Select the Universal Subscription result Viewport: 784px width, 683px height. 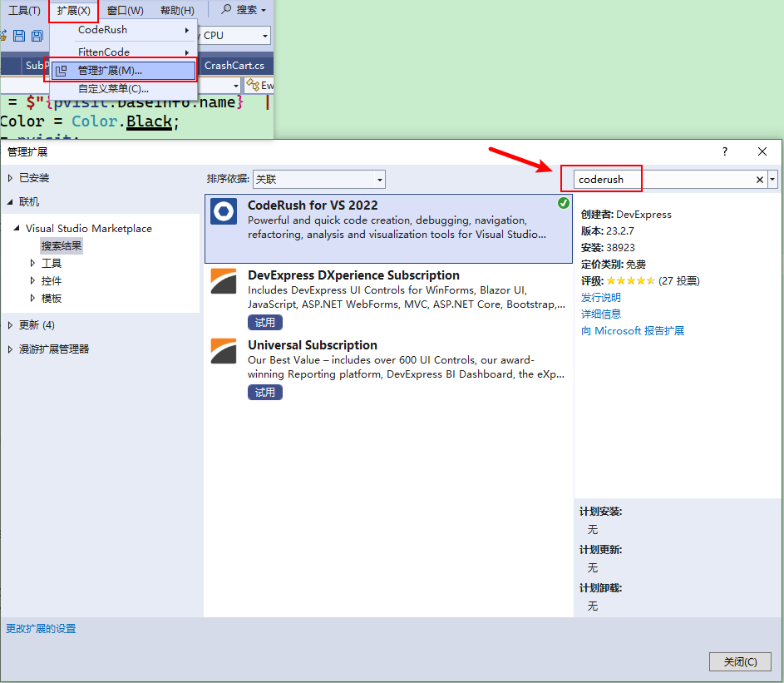pyautogui.click(x=388, y=369)
